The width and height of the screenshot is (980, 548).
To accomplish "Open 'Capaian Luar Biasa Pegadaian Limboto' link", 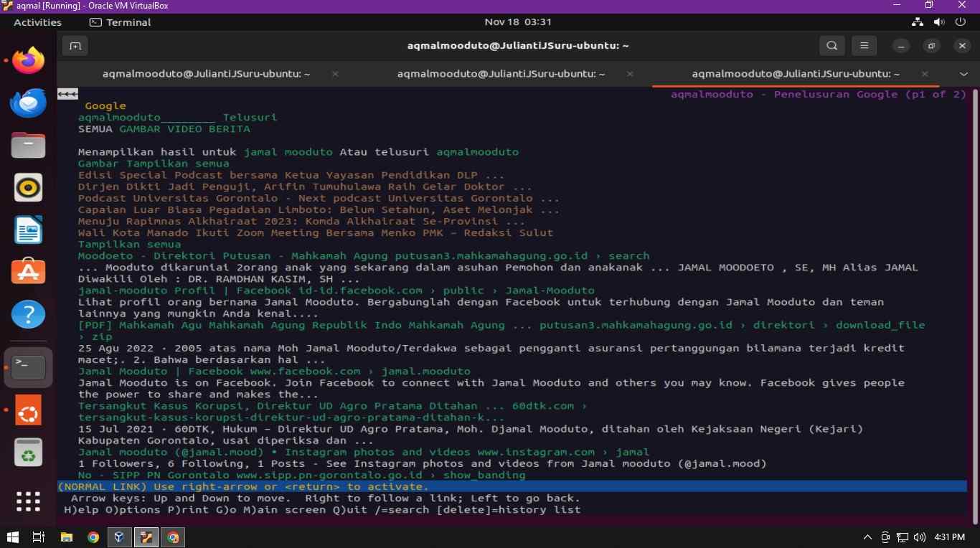I will pyautogui.click(x=319, y=210).
